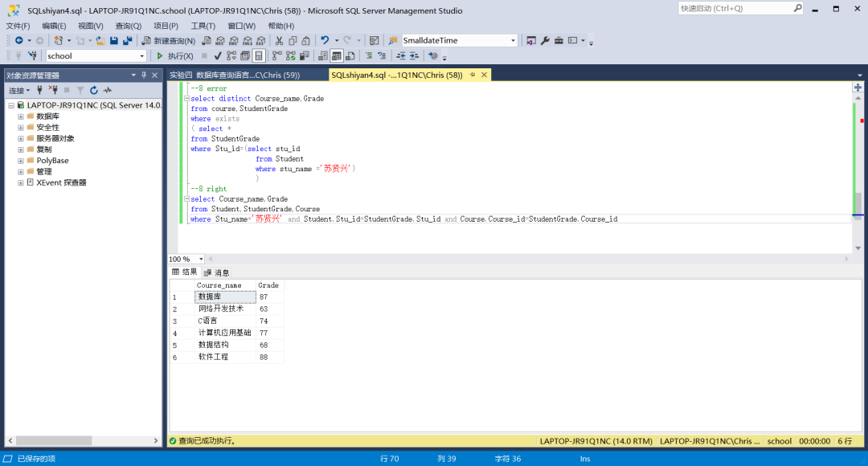Click the Paste icon in the toolbar
The width and height of the screenshot is (868, 466).
306,40
